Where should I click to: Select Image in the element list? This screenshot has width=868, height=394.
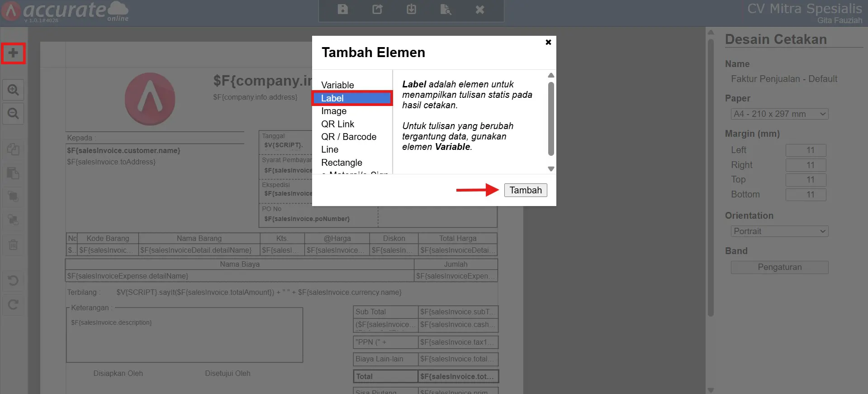[334, 111]
